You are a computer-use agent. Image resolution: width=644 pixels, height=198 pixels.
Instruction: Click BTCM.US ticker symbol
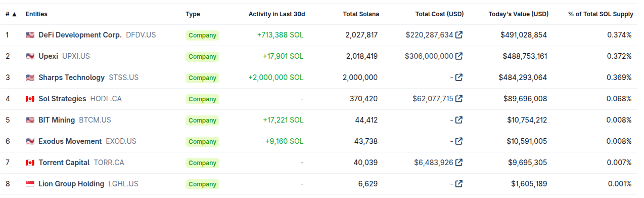click(95, 120)
